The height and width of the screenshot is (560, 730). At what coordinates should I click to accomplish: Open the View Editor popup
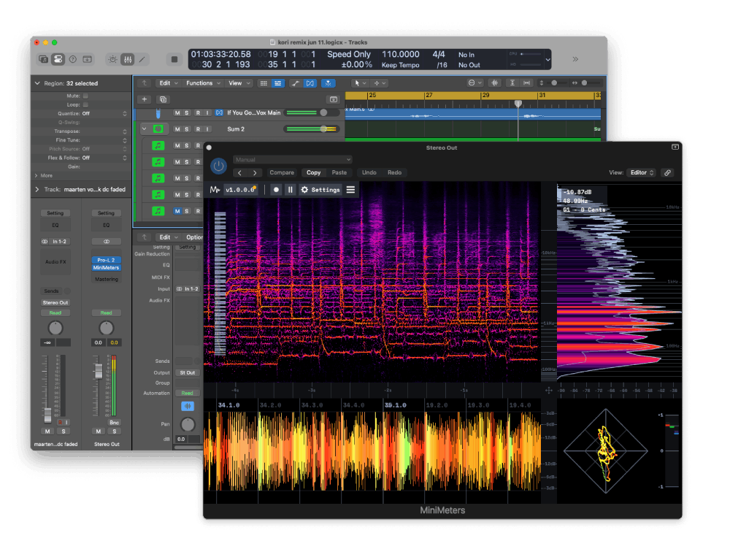coord(642,173)
